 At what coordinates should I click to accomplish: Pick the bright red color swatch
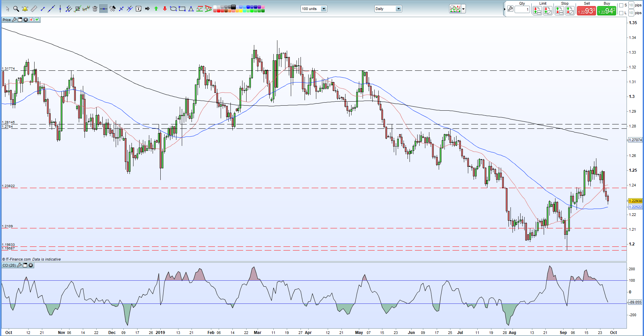point(219,11)
